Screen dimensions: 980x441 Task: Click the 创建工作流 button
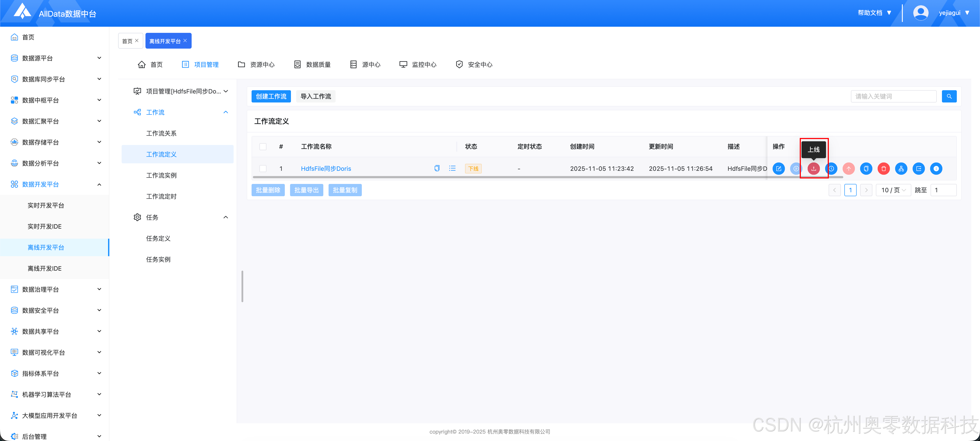[x=271, y=96]
